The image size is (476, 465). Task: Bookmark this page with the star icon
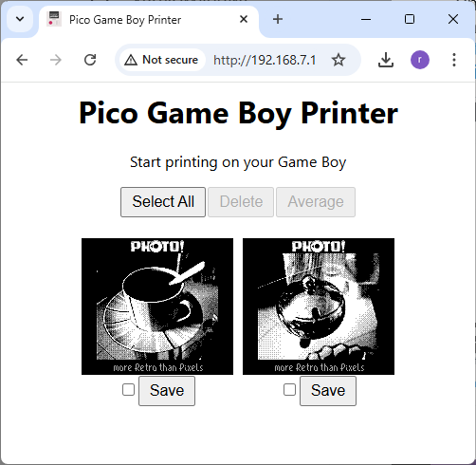[x=339, y=60]
